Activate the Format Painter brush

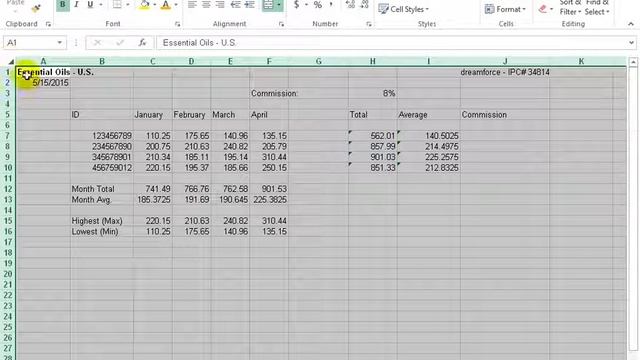tap(36, 7)
